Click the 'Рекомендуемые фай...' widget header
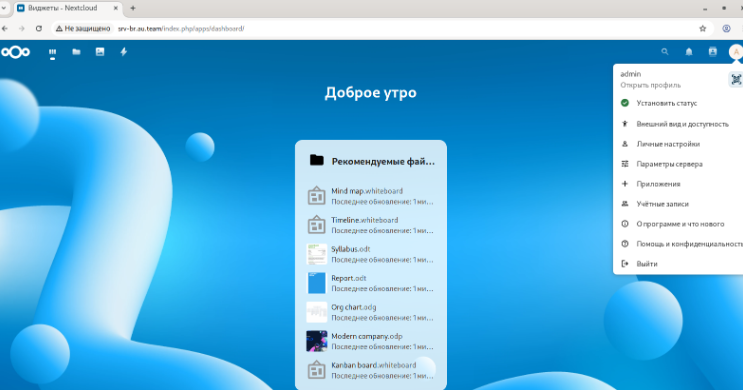The height and width of the screenshot is (390, 743). pyautogui.click(x=383, y=162)
